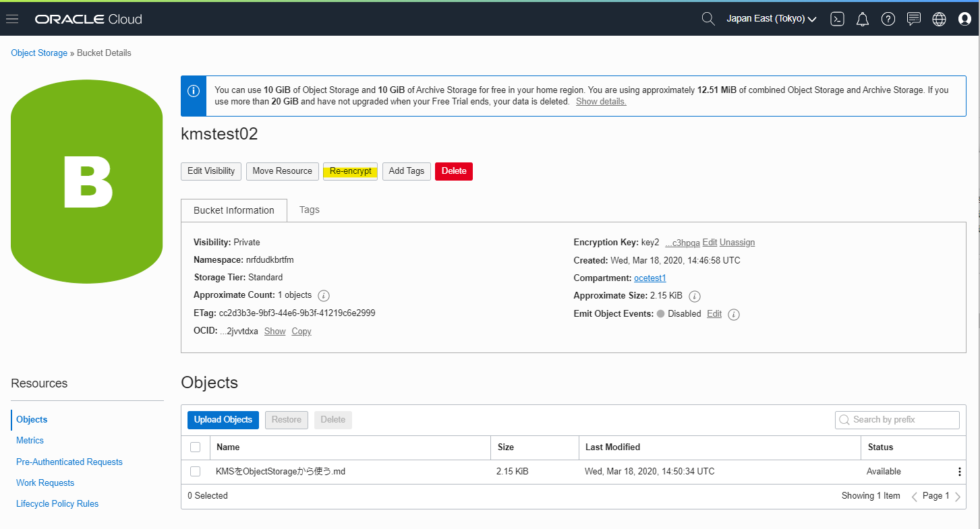Click info icon next to Approximate Count
The height and width of the screenshot is (529, 980).
324,295
